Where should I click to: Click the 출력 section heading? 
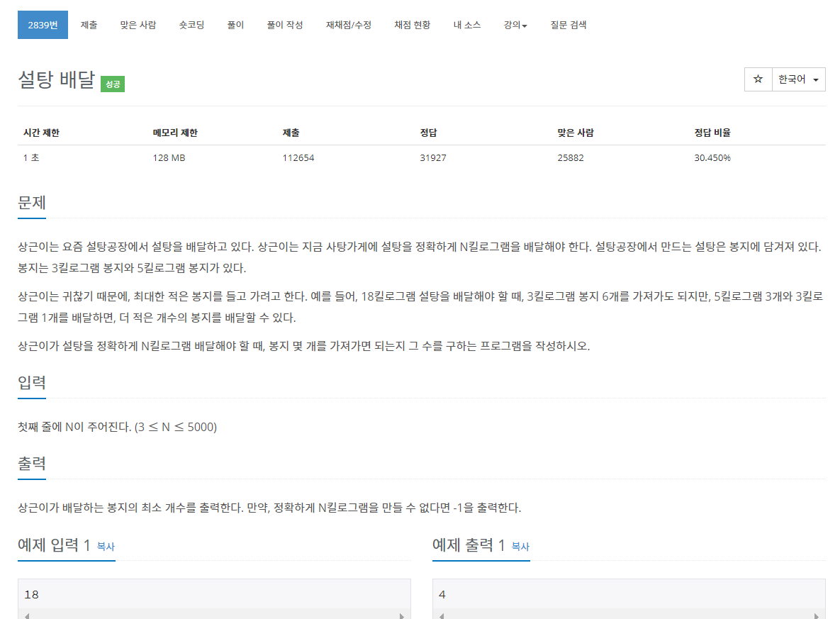(x=32, y=464)
